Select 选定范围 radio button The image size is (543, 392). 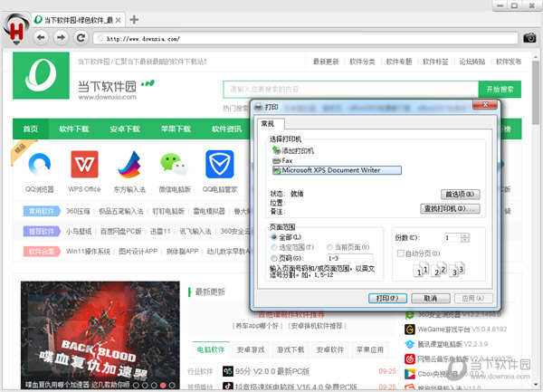[274, 247]
